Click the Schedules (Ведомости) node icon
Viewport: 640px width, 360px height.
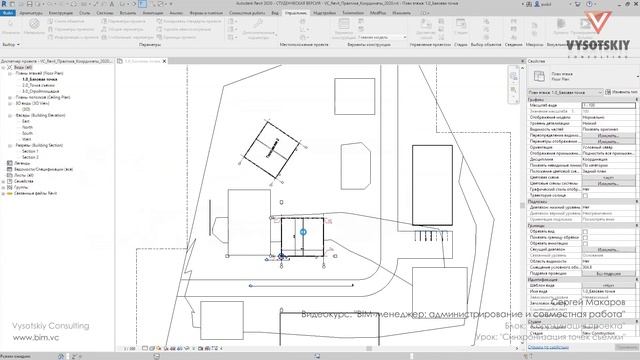10,169
